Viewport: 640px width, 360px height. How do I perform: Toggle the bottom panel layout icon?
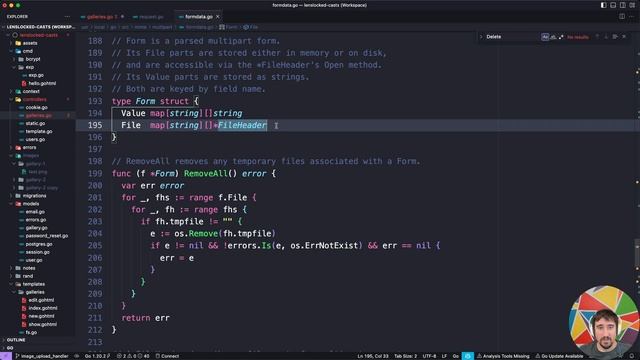[x=613, y=5]
